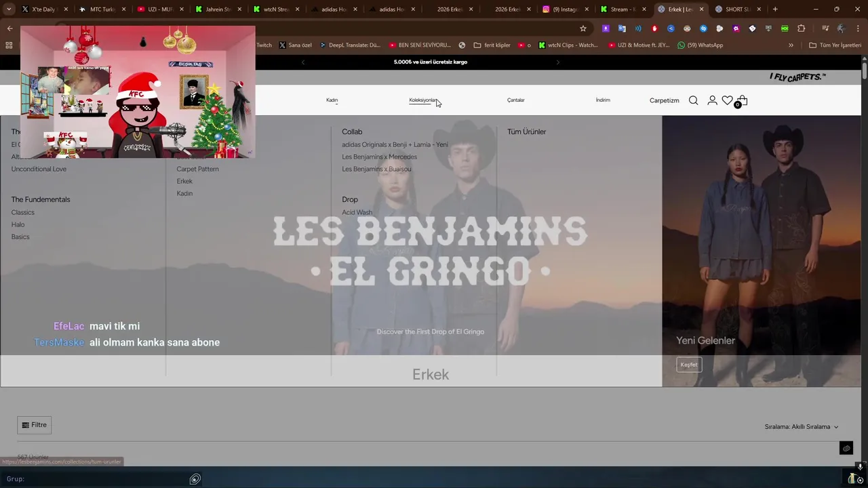Open the Tüm Yer İşaretleri bookmarks folder
The height and width of the screenshot is (488, 868).
pyautogui.click(x=835, y=45)
